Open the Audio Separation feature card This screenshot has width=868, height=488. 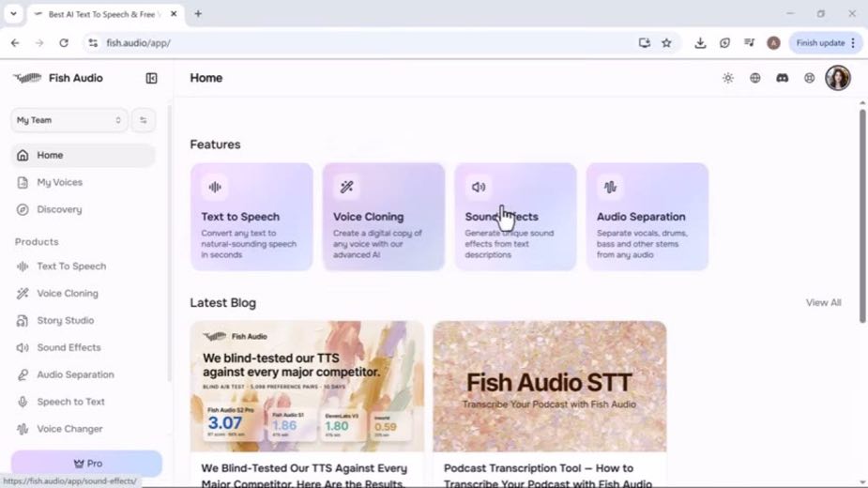[647, 217]
